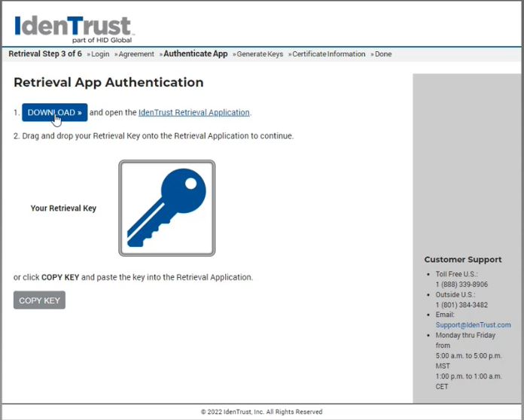Click the 'Your Retrieval Key' label

point(63,208)
